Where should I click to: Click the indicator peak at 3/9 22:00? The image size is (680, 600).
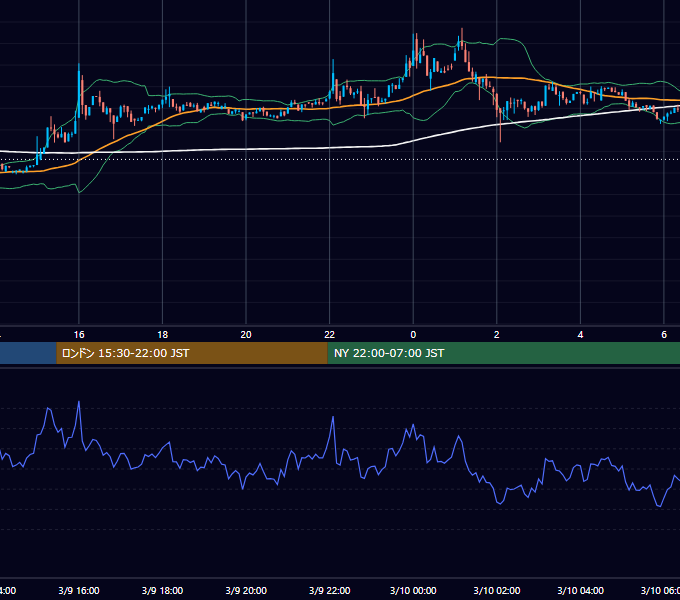(333, 417)
